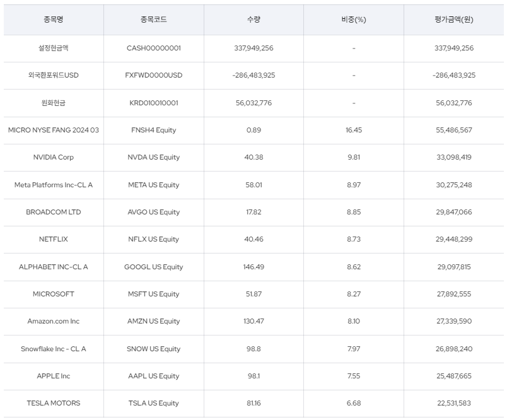The width and height of the screenshot is (507, 420).
Task: Select code NVDA US Equity
Action: tap(154, 157)
